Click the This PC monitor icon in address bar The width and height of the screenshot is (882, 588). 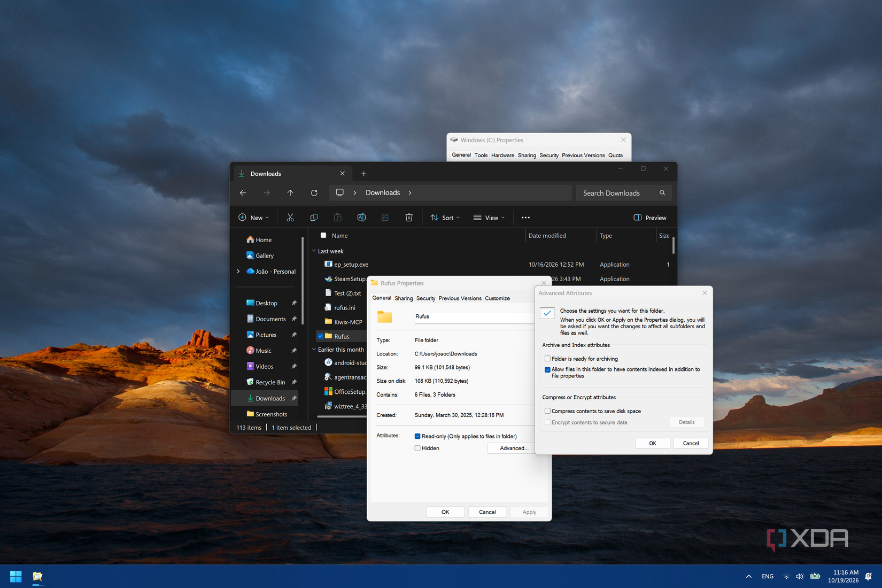pos(340,193)
